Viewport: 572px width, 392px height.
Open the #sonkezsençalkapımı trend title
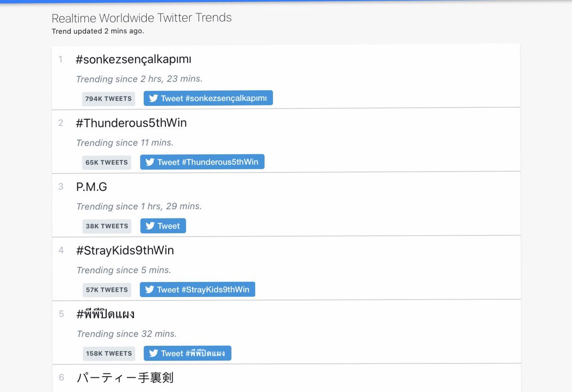133,60
